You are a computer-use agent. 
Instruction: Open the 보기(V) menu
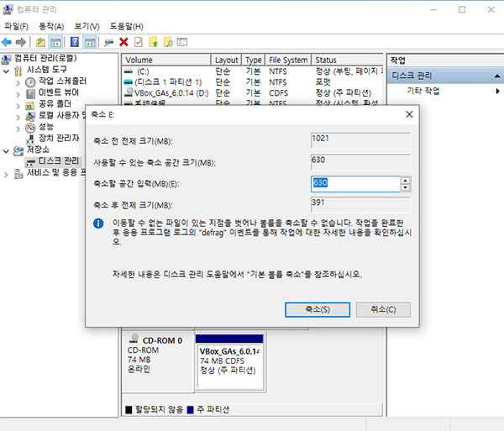click(x=87, y=26)
